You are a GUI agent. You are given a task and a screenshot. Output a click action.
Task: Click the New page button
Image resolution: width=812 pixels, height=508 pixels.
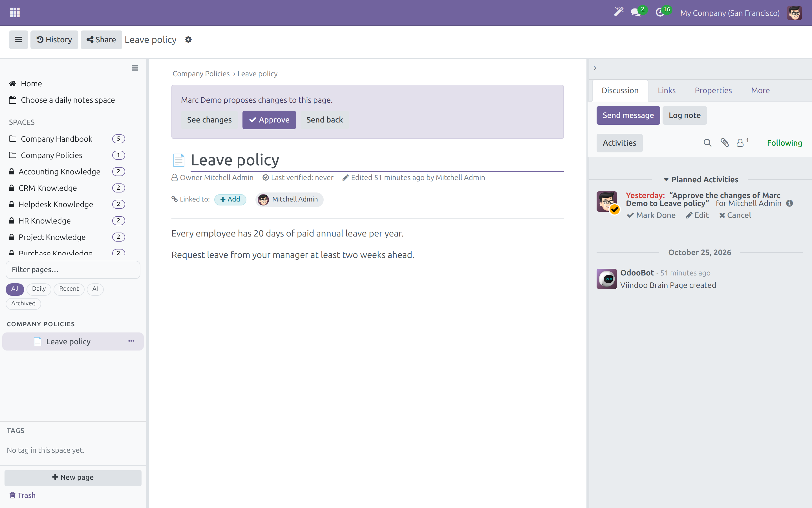click(x=73, y=478)
